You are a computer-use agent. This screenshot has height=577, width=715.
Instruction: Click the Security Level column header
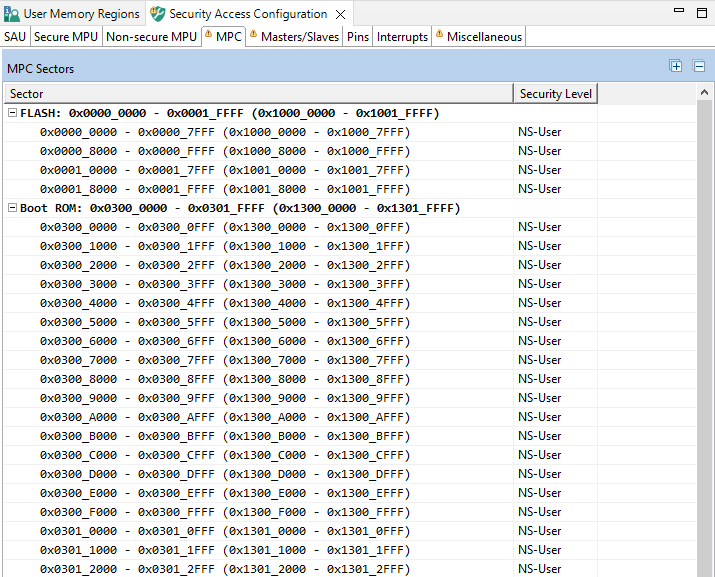point(555,93)
